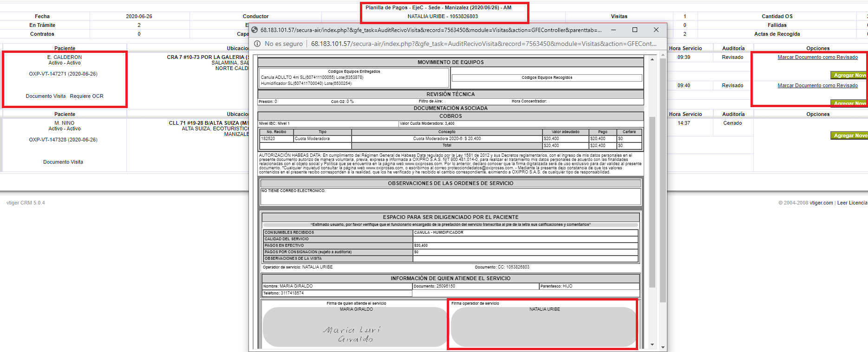This screenshot has height=352, width=868.
Task: Click the REVISIÓN TÉCNICA section header
Action: pyautogui.click(x=450, y=94)
